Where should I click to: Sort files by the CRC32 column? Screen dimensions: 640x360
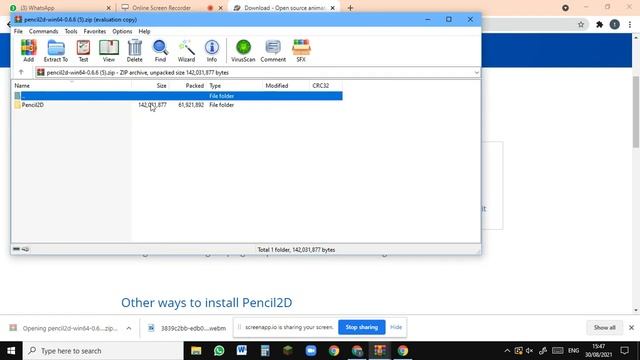(x=326, y=86)
